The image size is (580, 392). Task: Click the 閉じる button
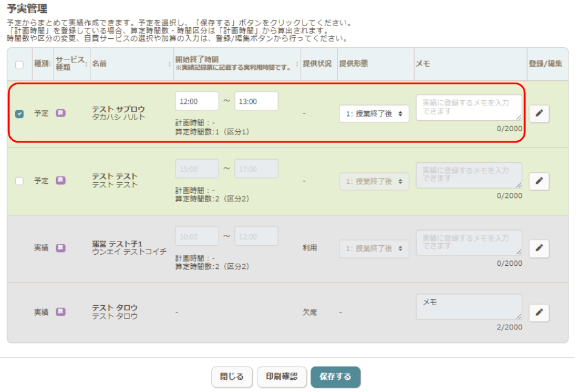pyautogui.click(x=231, y=377)
